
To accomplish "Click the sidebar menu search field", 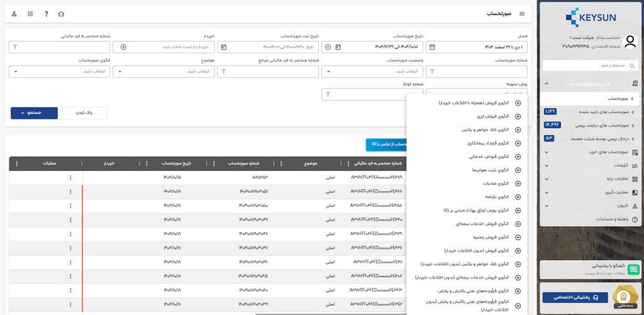I will click(591, 65).
